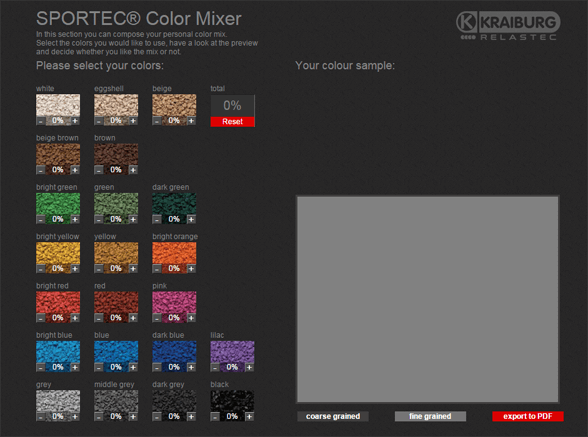The height and width of the screenshot is (437, 588).
Task: Select the lilac granule swatch
Action: pyautogui.click(x=232, y=351)
